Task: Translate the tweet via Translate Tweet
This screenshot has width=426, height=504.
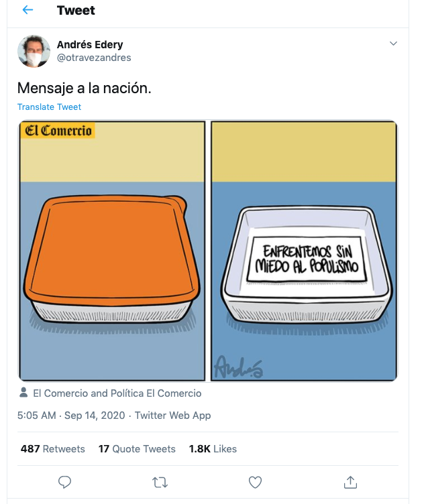Action: [x=49, y=107]
